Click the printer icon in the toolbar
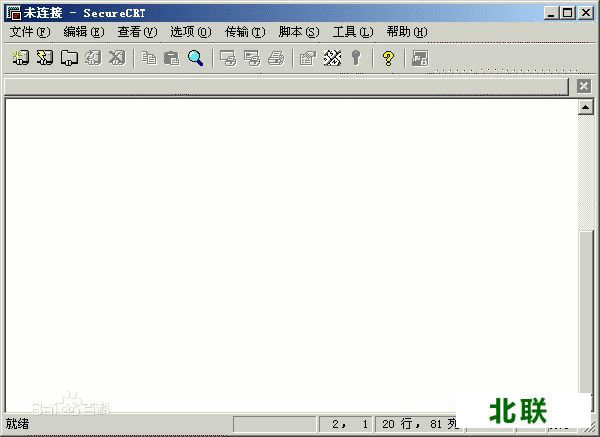 pos(276,58)
